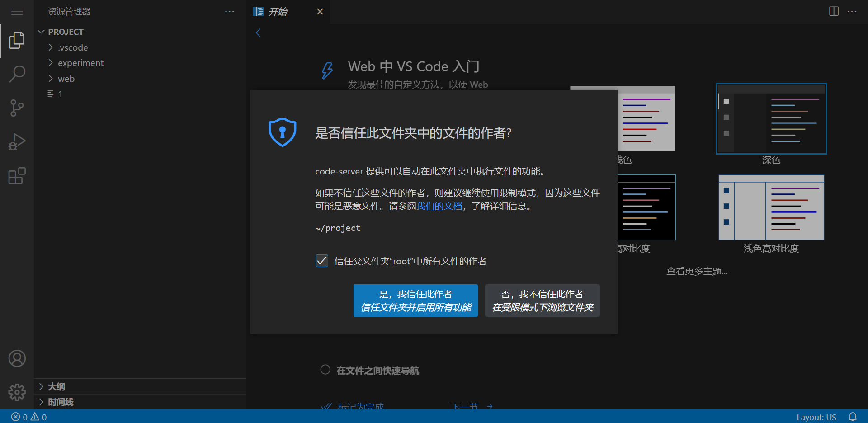This screenshot has height=423, width=868.
Task: Open the Search view in the activity bar
Action: [x=17, y=74]
